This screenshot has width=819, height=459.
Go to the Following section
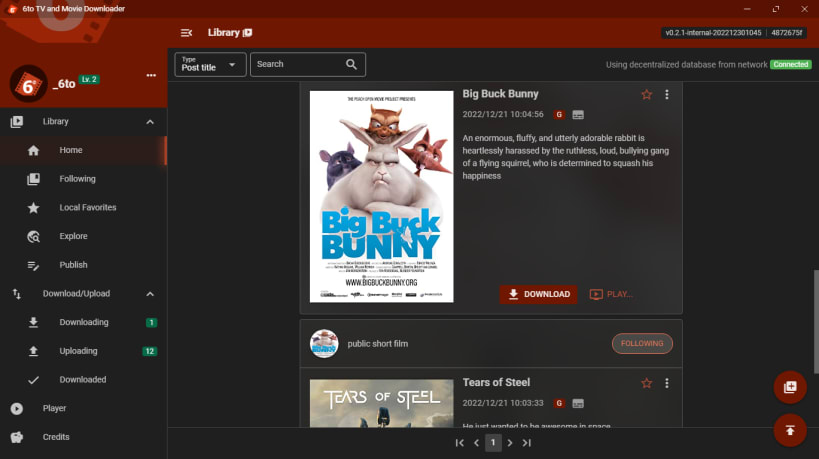(x=84, y=179)
